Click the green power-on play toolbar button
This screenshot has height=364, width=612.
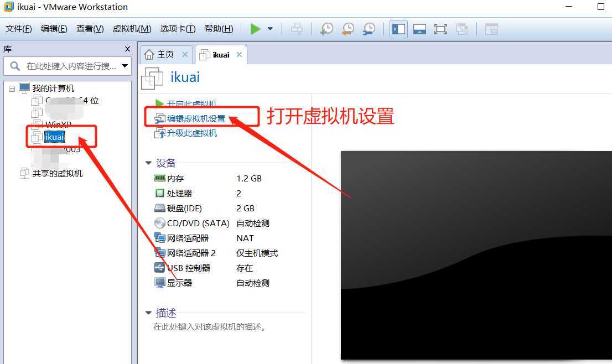coord(255,29)
